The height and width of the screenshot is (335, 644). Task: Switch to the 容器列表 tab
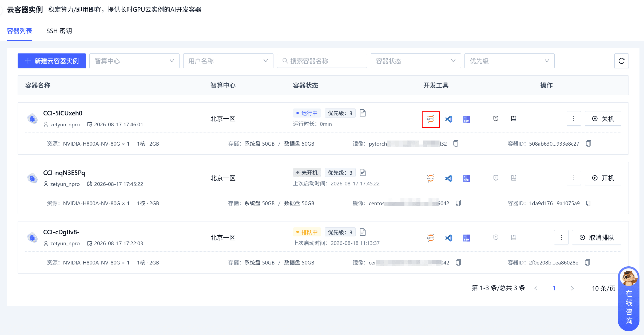19,31
